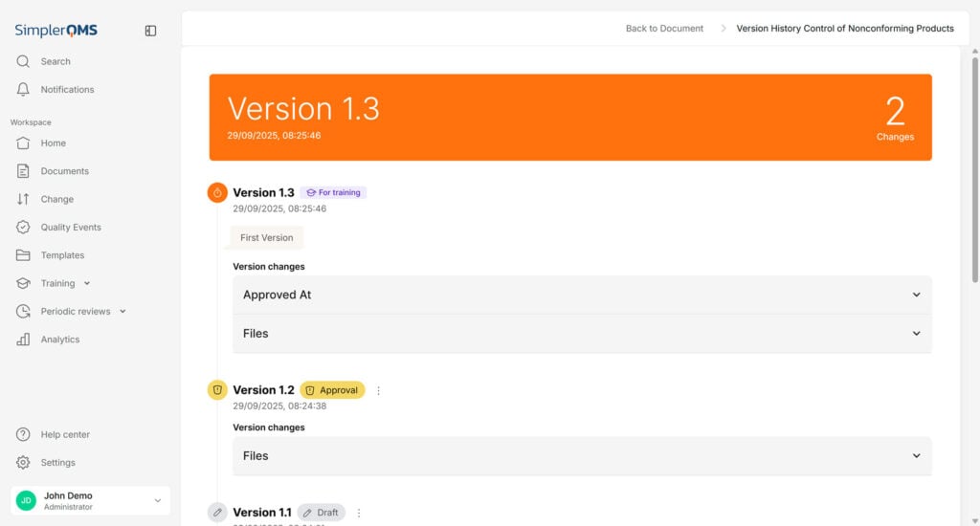Click the First Version tag
The height and width of the screenshot is (526, 980).
point(267,237)
